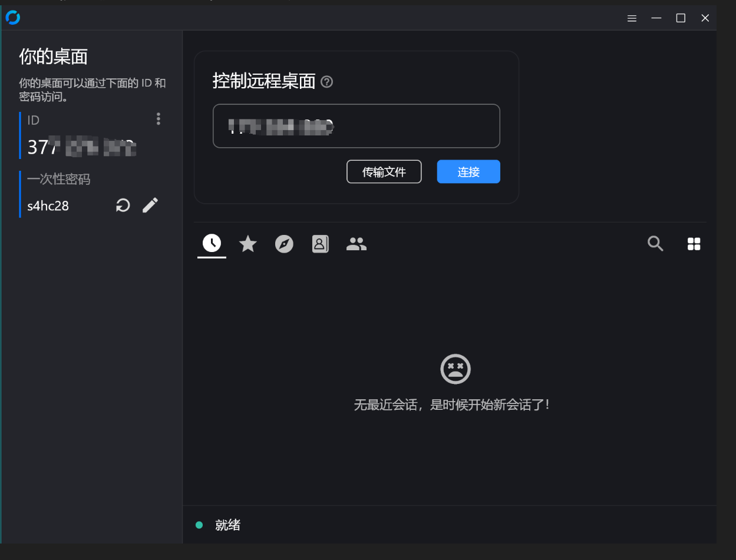This screenshot has width=736, height=560.
Task: Open the Discovered compass tab
Action: pos(284,244)
